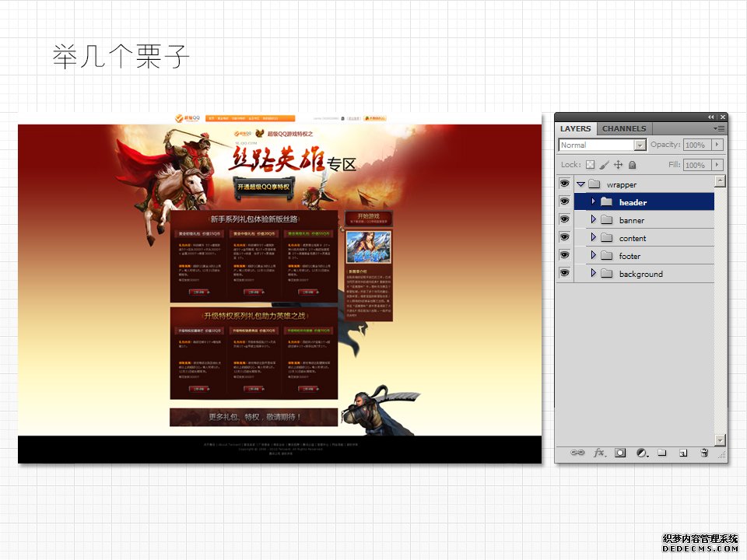Select the banner layer group
This screenshot has height=560, width=747.
[x=644, y=220]
